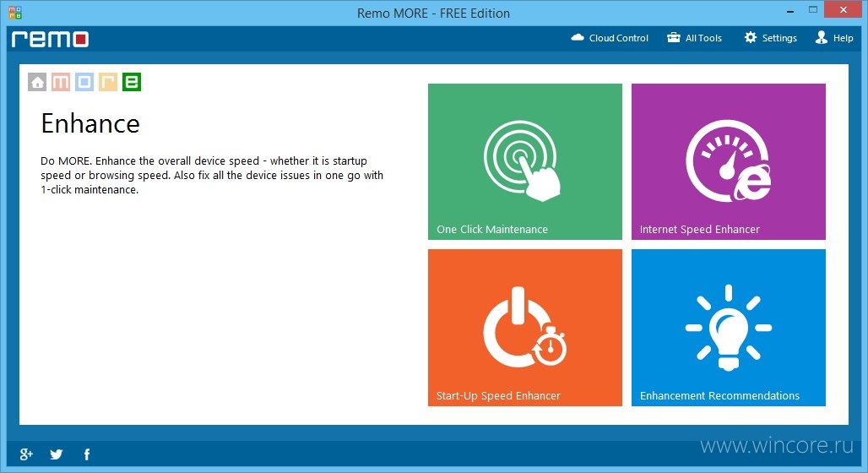
Task: Open the Facebook icon in footer
Action: point(87,454)
